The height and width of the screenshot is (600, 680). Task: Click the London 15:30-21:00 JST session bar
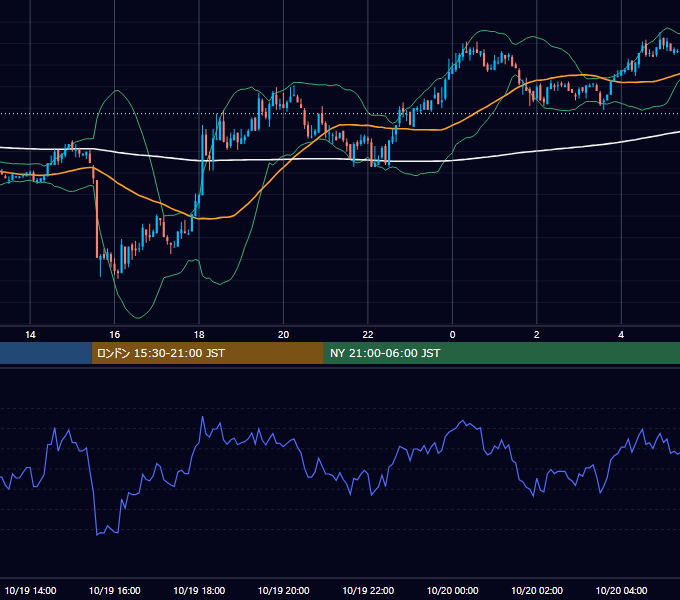click(x=207, y=353)
